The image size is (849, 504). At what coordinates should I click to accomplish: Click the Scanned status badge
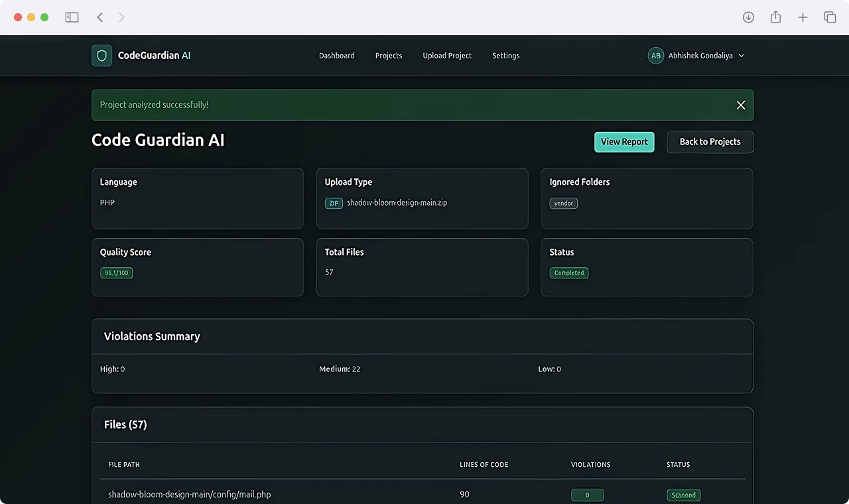pyautogui.click(x=684, y=495)
